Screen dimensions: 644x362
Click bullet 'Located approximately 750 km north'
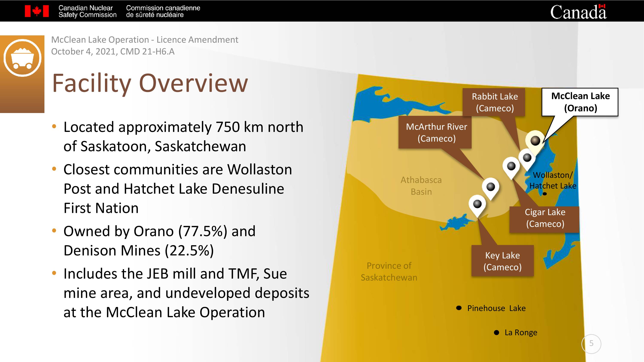click(183, 137)
